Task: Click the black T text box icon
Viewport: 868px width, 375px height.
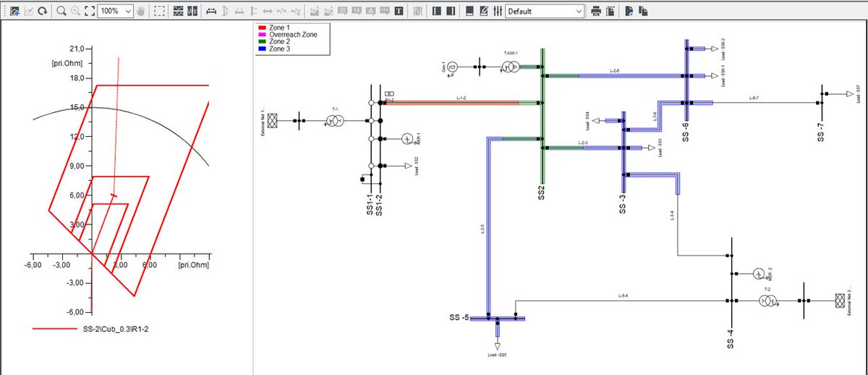Action: point(399,11)
